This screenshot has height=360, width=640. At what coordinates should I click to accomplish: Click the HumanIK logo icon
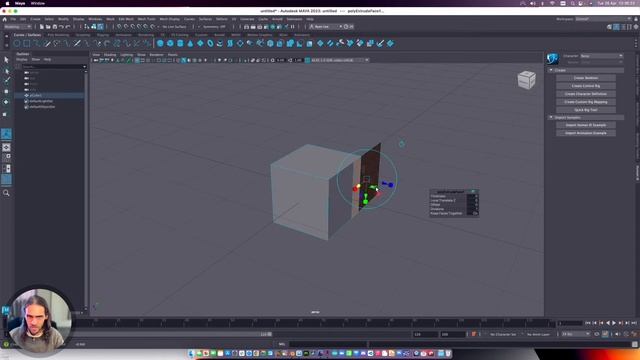click(x=553, y=59)
